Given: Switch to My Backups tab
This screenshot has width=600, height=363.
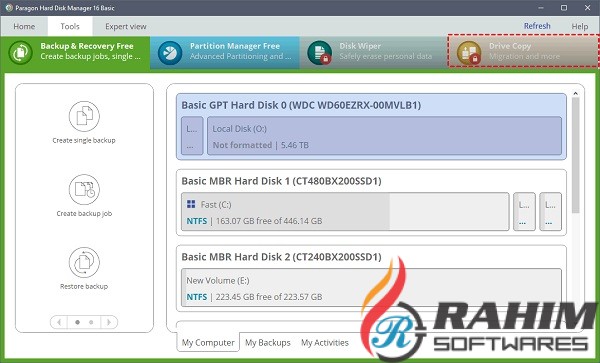Looking at the screenshot, I should 268,342.
